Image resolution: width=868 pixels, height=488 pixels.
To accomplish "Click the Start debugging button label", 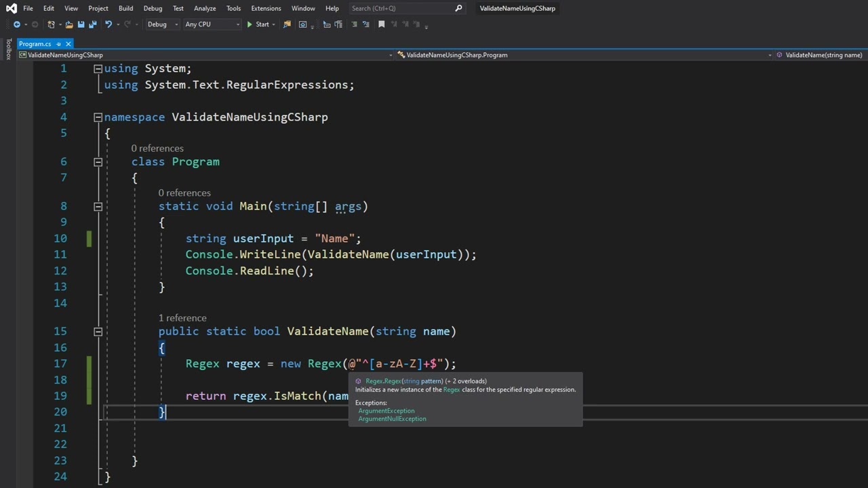I will pos(262,24).
